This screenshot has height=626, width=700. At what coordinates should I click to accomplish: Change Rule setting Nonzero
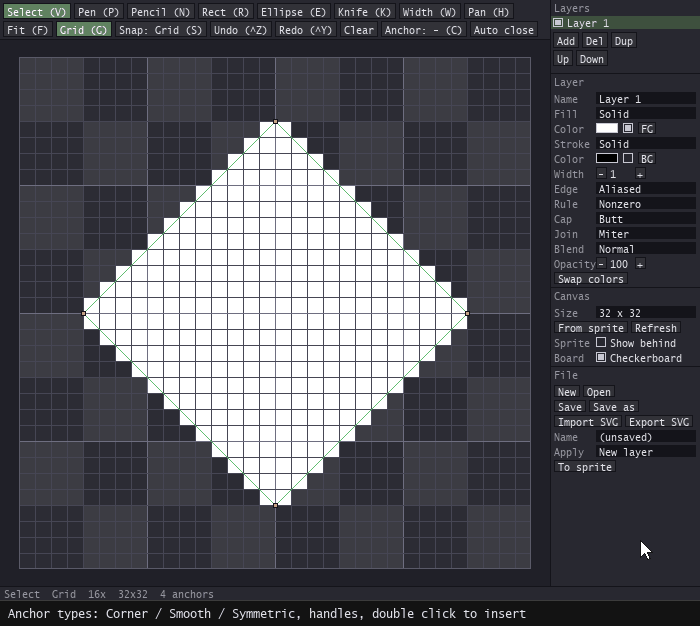coord(646,204)
